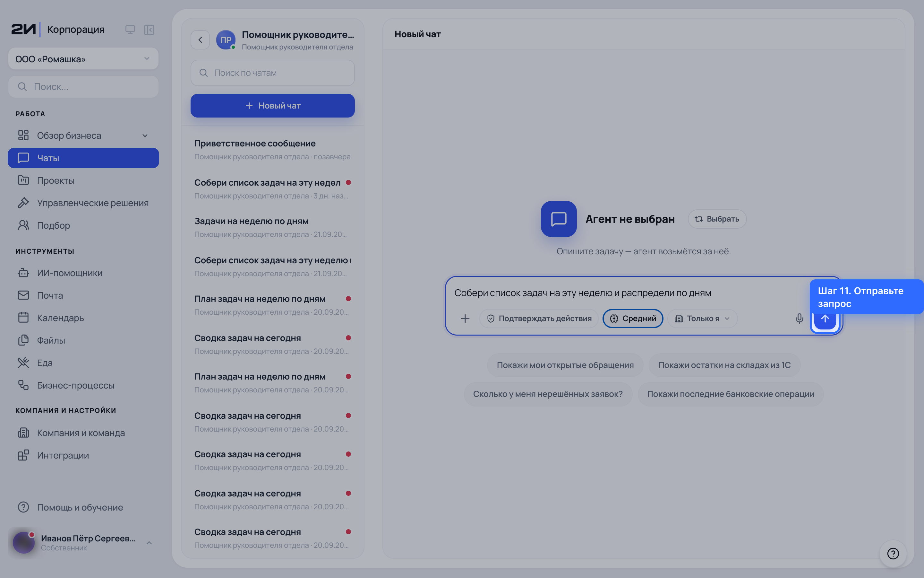This screenshot has width=924, height=578.
Task: Focus the sidebar Поиск... field
Action: (x=83, y=87)
